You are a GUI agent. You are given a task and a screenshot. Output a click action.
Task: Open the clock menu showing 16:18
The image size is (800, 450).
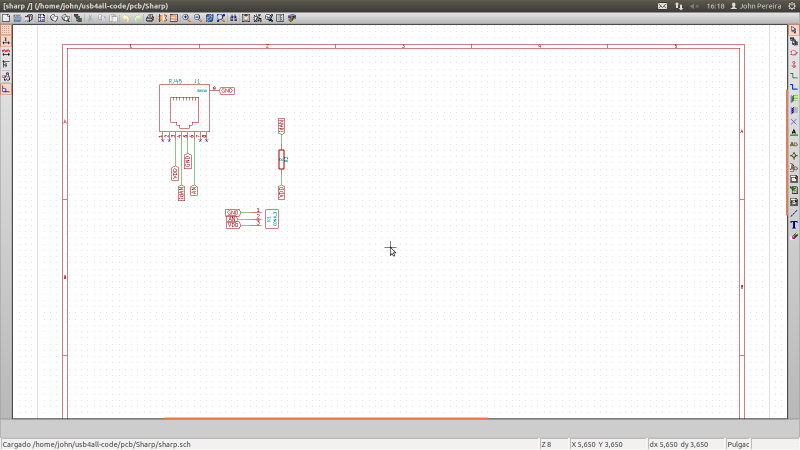point(714,6)
